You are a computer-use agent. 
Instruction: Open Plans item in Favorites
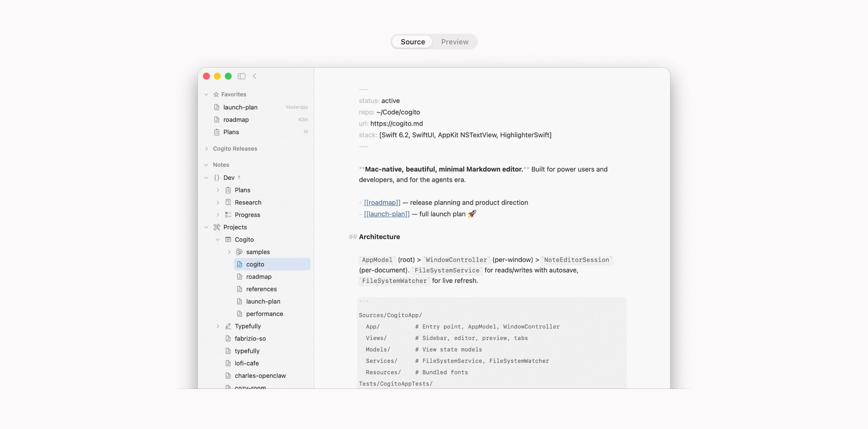pyautogui.click(x=261, y=132)
